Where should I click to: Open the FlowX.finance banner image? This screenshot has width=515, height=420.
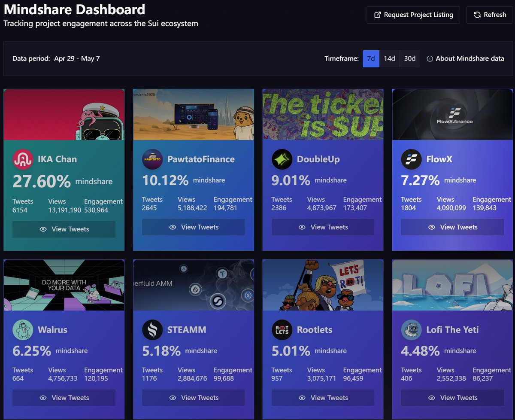(x=452, y=115)
